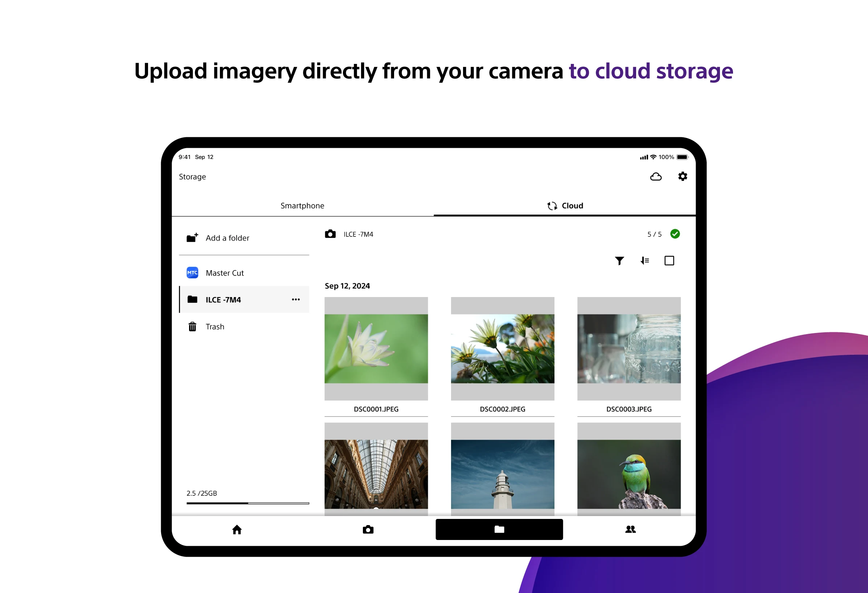The image size is (868, 593).
Task: Click the green upload complete checkmark
Action: (675, 234)
